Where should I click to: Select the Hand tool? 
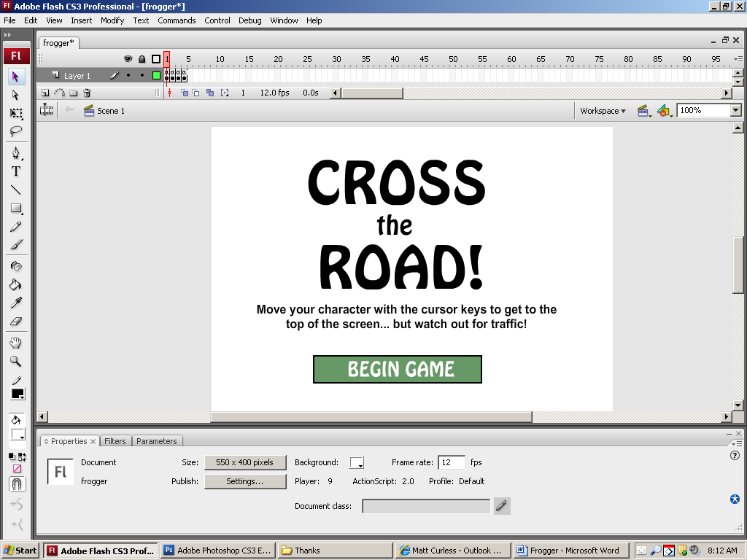click(15, 343)
